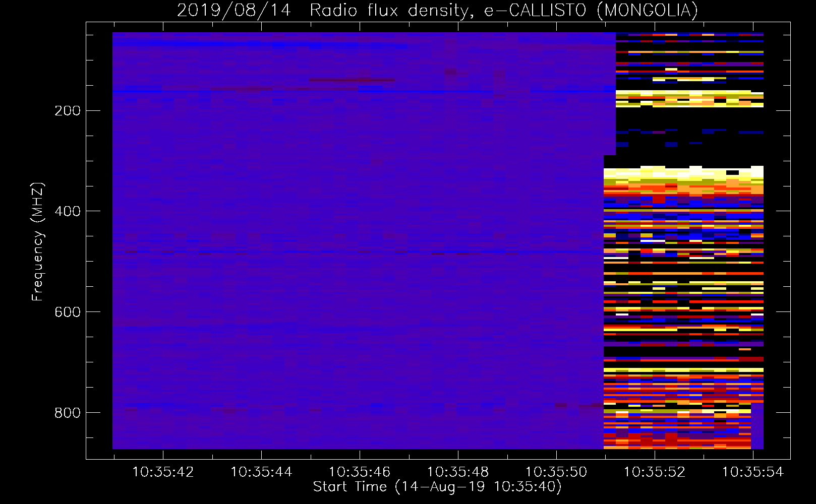Image resolution: width=816 pixels, height=504 pixels.
Task: Select the 200 frequency tick label
Action: (68, 110)
